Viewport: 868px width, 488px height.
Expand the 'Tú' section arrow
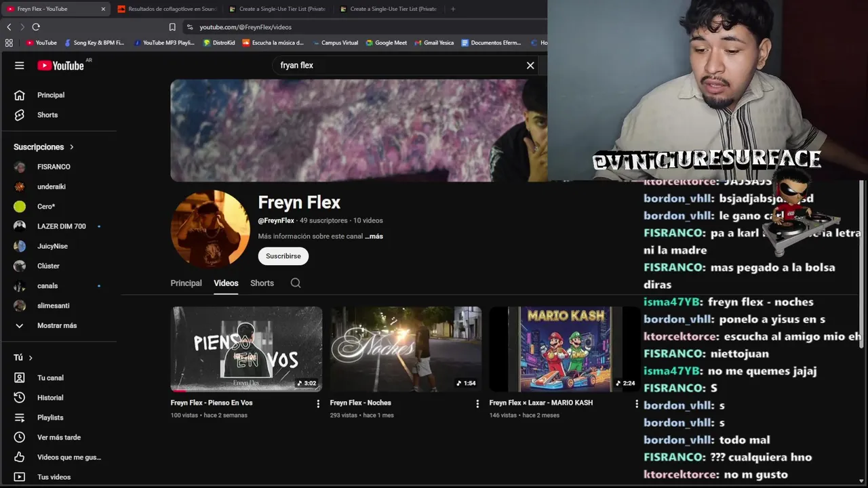(31, 358)
